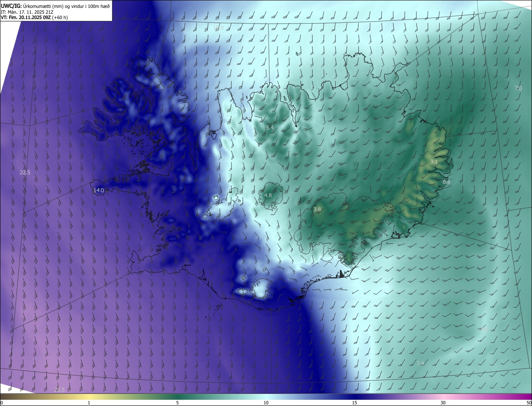Click the 5.4 value label in north Iceland
Image resolution: width=532 pixels, height=406 pixels.
pos(270,127)
